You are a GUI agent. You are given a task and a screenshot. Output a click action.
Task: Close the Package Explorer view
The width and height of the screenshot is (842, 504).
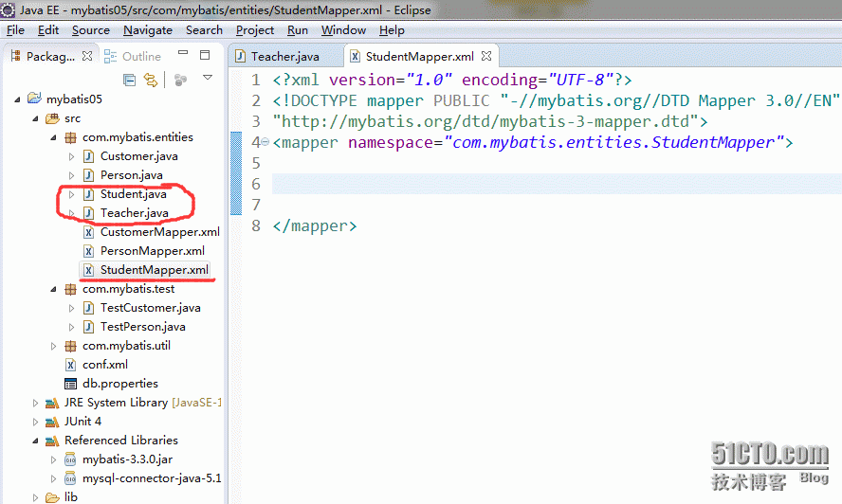point(87,56)
